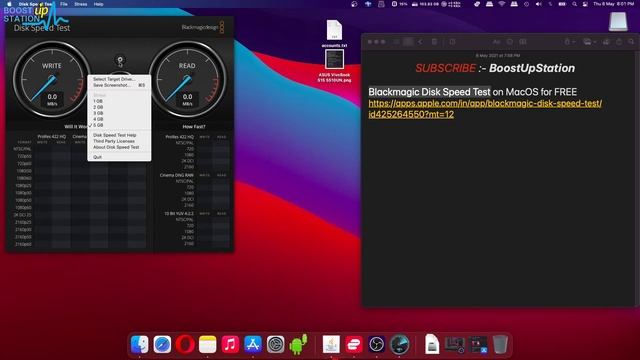Open the media/photos dropdown in Notes
This screenshot has width=640, height=360.
(x=589, y=42)
